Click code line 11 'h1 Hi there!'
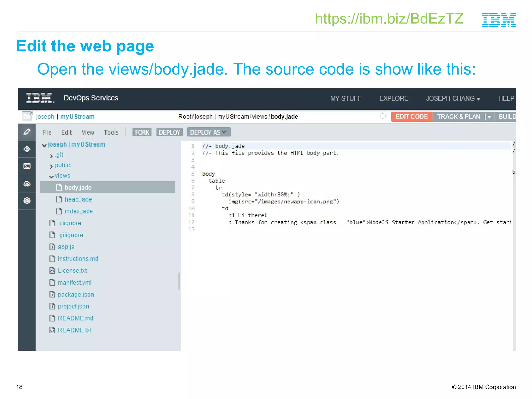Viewport: 532px width, 399px height. click(248, 215)
